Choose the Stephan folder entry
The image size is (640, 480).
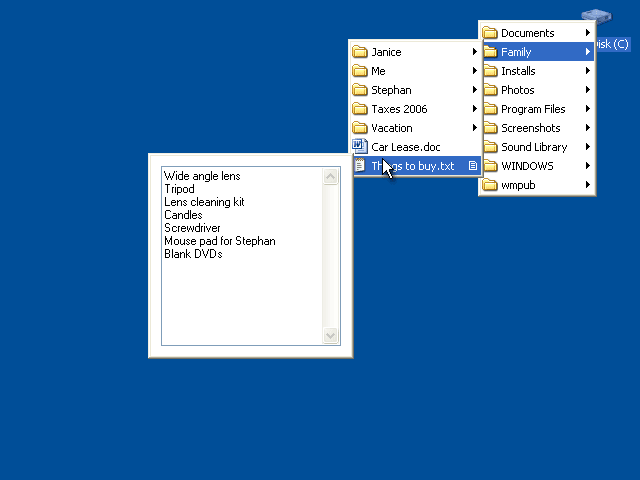[391, 90]
